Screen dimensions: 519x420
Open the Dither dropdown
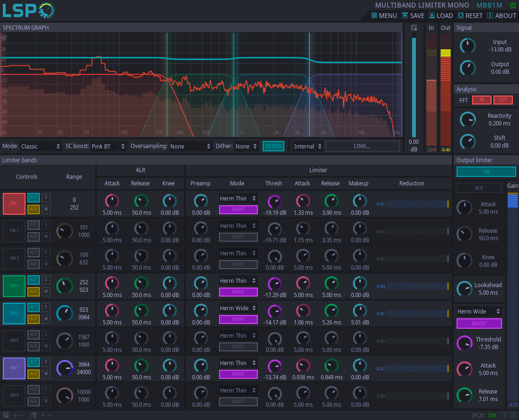tap(246, 146)
